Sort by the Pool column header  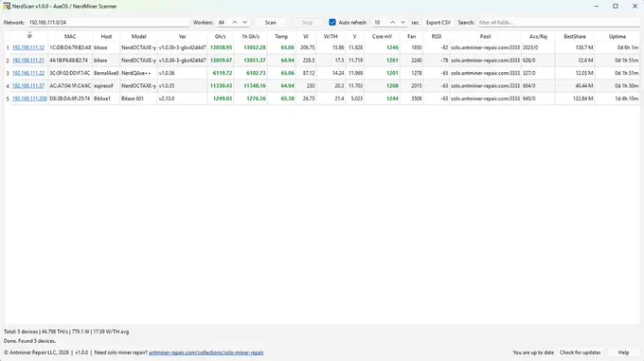click(x=486, y=37)
